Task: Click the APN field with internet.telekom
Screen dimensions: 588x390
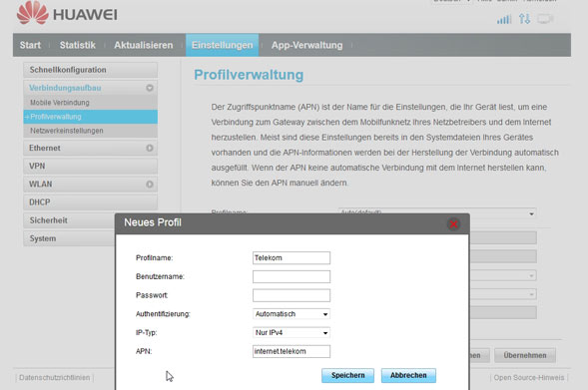Action: point(292,351)
